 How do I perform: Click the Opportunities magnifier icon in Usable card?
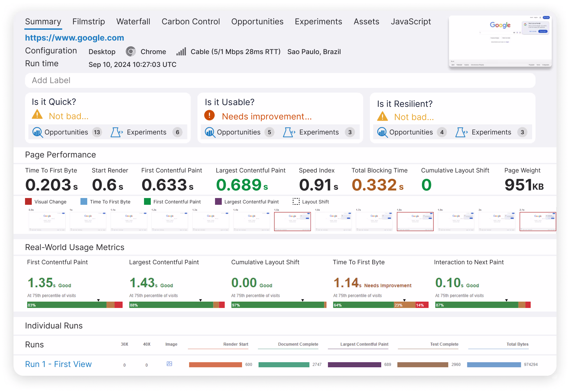pos(210,132)
